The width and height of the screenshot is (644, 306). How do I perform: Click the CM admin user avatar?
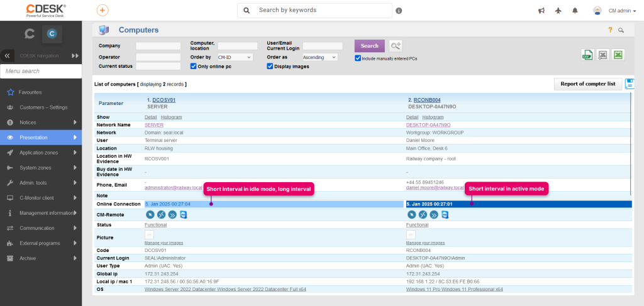click(597, 11)
